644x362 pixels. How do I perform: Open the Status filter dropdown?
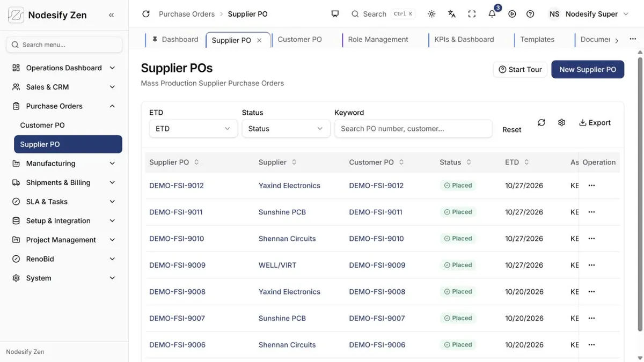click(286, 129)
